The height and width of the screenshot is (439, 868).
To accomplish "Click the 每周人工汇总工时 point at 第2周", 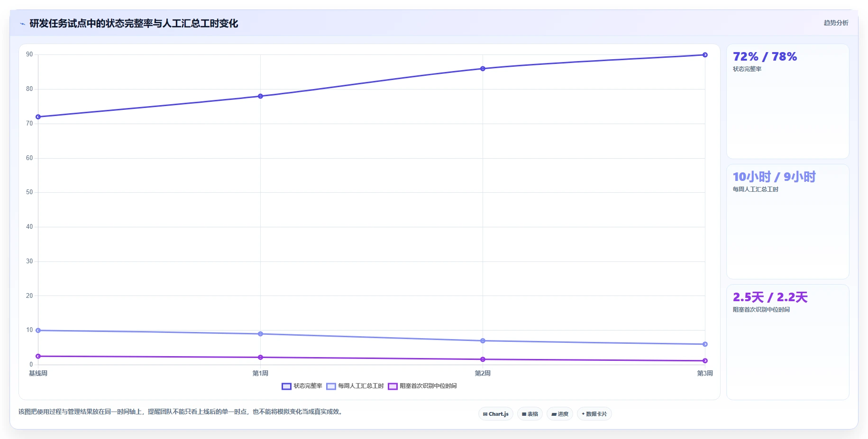I will tap(483, 341).
